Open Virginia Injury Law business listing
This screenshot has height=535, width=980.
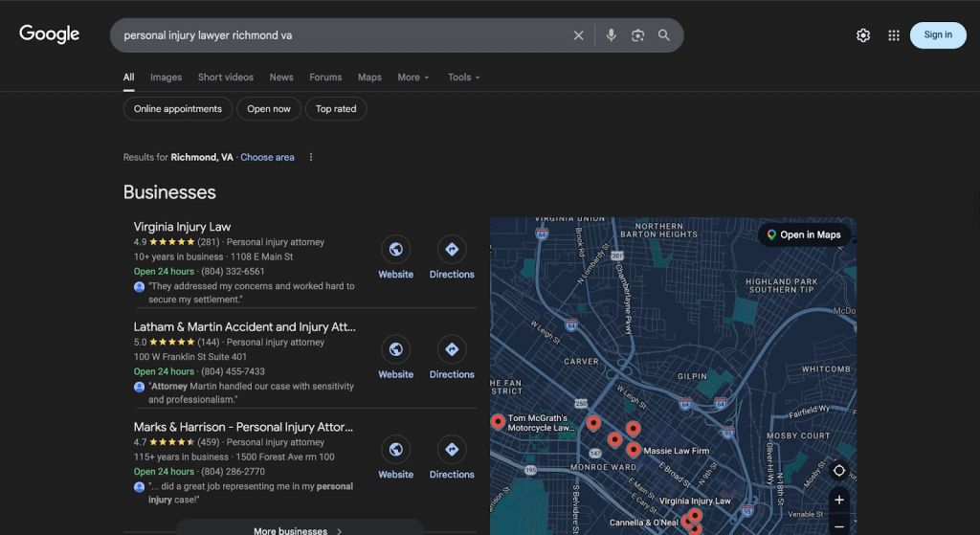pyautogui.click(x=182, y=227)
